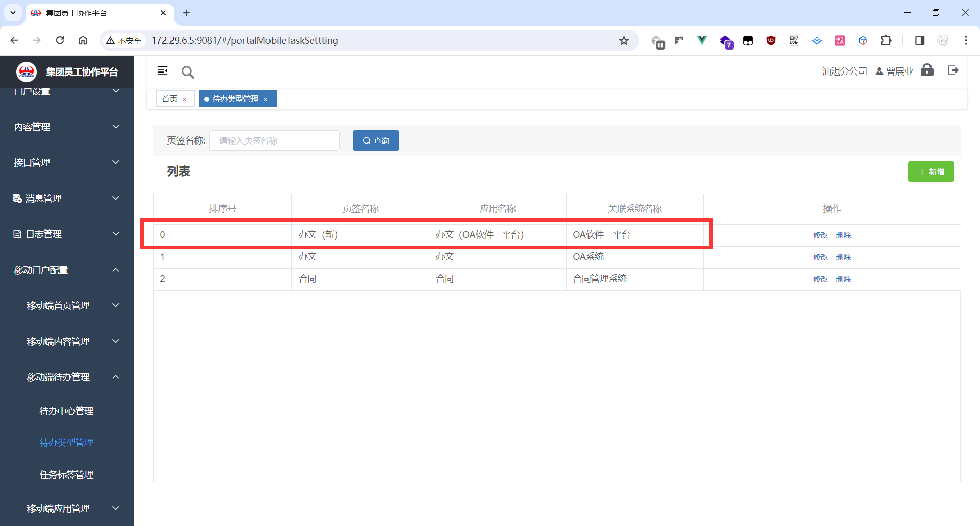Click the browser address bar URL

245,40
